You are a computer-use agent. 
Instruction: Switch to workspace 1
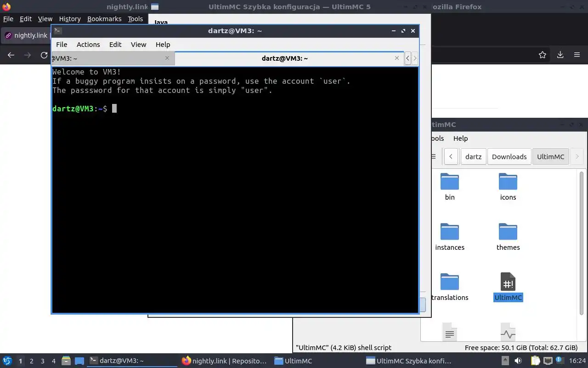pos(20,361)
